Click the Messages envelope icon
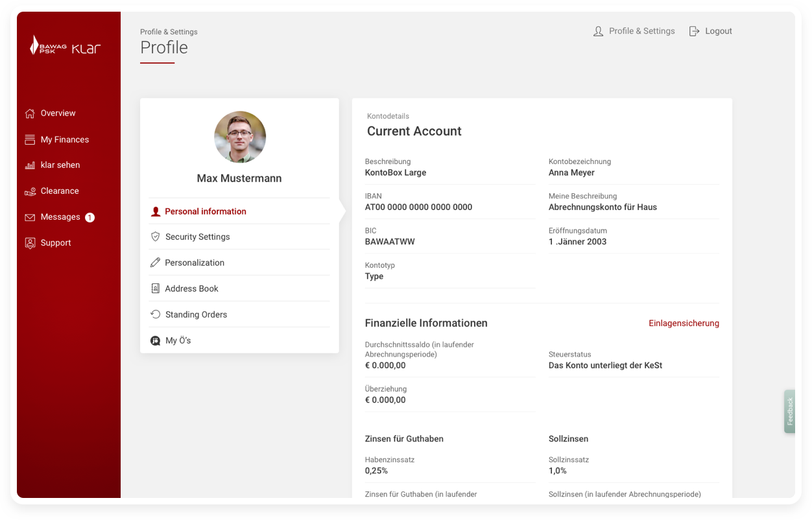812x520 pixels. coord(30,217)
